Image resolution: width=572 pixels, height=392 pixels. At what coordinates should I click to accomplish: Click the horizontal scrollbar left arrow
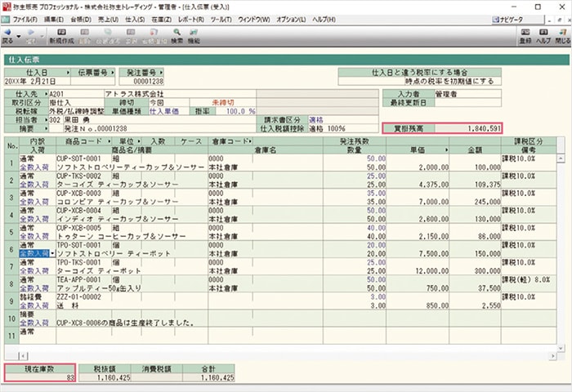[24, 356]
